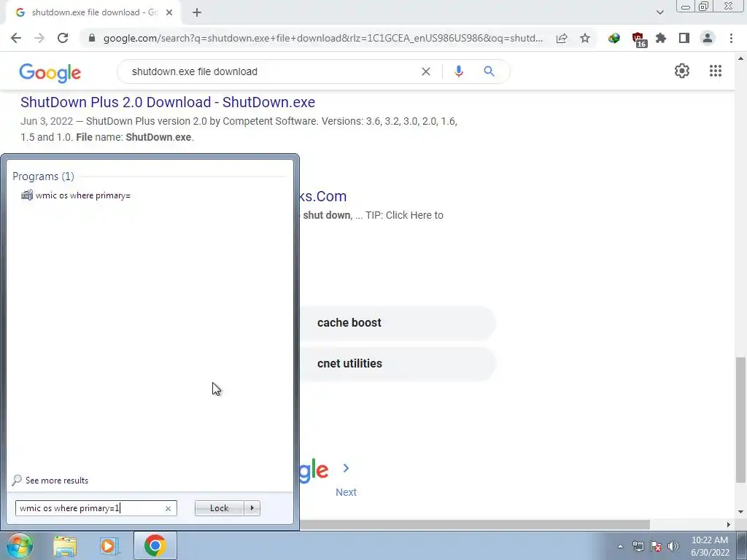Screen dimensions: 747x560
Task: Select the cache boost related search
Action: pos(398,323)
